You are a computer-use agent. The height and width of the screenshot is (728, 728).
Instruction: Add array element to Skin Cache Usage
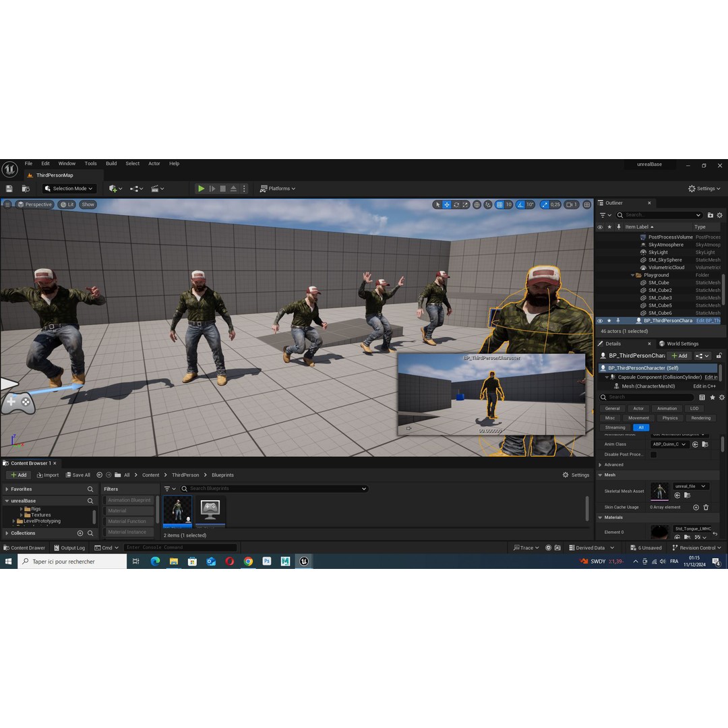pyautogui.click(x=696, y=508)
